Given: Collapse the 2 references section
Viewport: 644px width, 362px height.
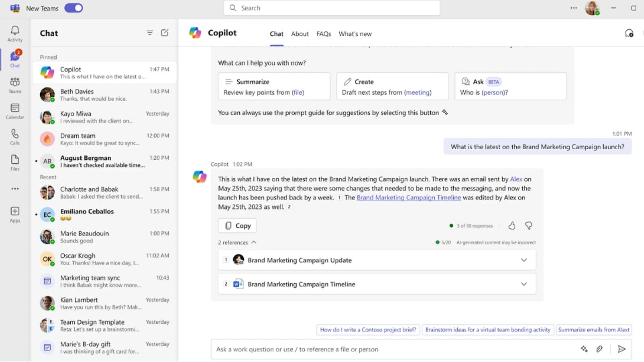Looking at the screenshot, I should [x=237, y=243].
